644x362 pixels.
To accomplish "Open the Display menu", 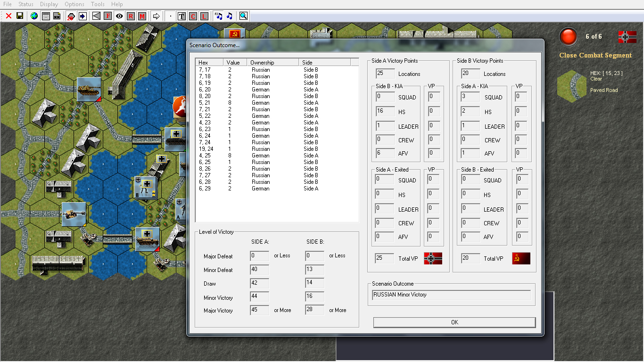I will click(49, 4).
